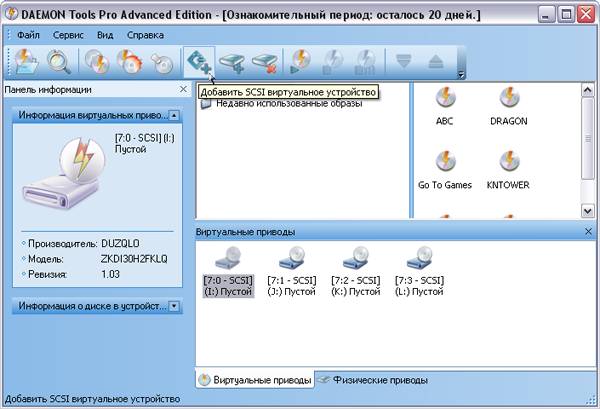Screen dimensions: 600x409
Task: Close the Виртуальные приводы panel
Action: pos(589,231)
